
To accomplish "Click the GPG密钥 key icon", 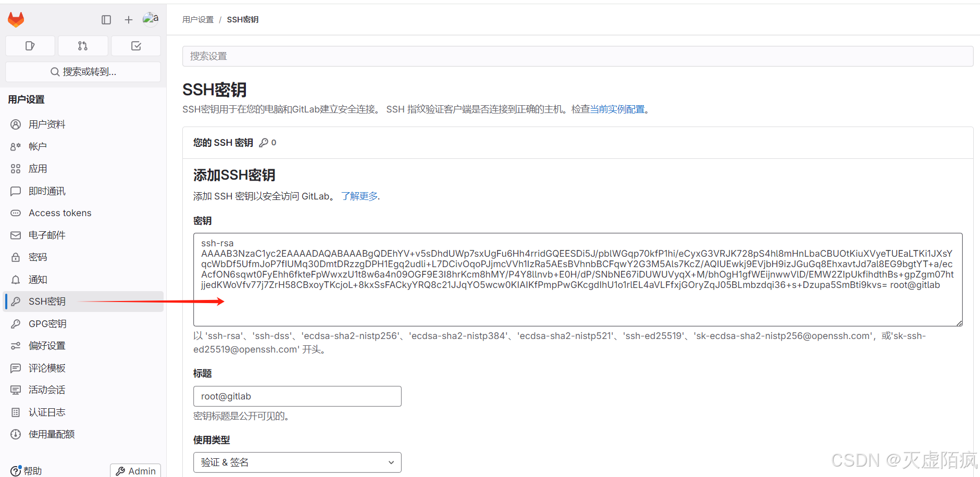I will click(x=16, y=324).
